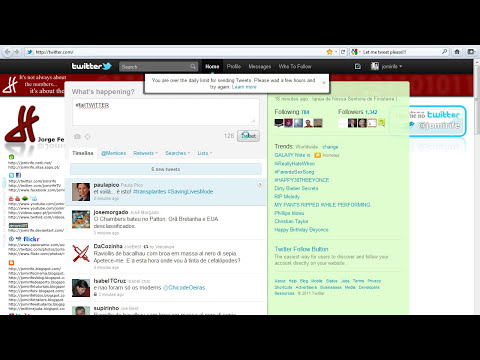This screenshot has width=480, height=360.
Task: Open Who To Follow
Action: [295, 66]
